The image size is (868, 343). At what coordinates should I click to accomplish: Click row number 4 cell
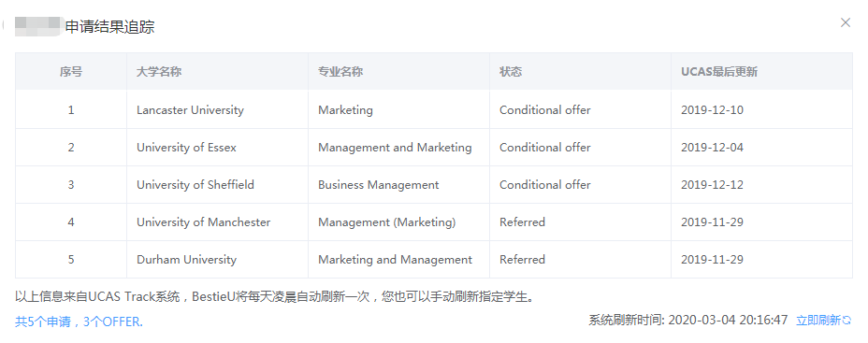click(x=71, y=222)
